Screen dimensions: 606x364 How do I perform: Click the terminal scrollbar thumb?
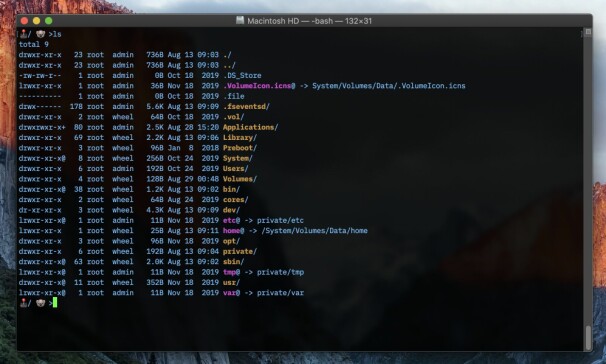tap(588, 338)
